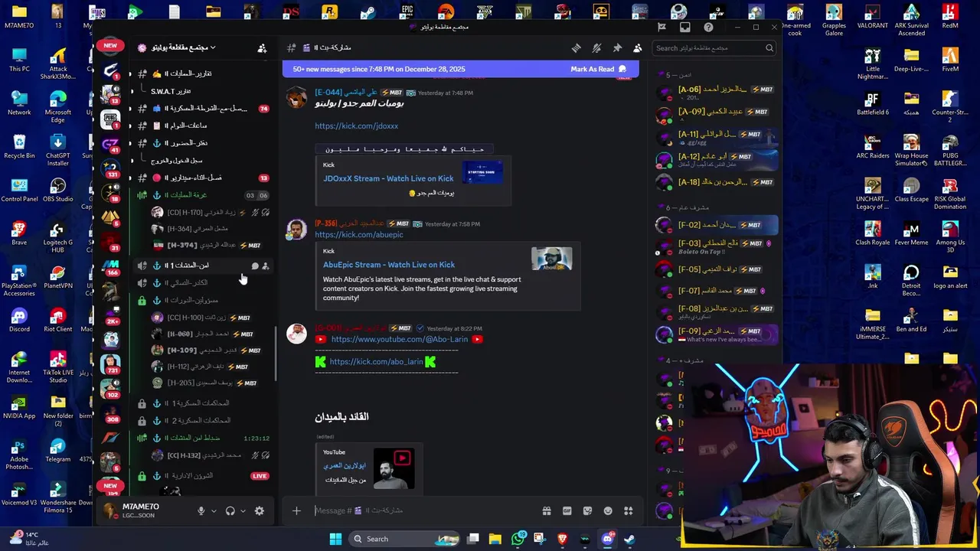The width and height of the screenshot is (980, 551).
Task: Open the apps icon in message bar
Action: coord(629,510)
